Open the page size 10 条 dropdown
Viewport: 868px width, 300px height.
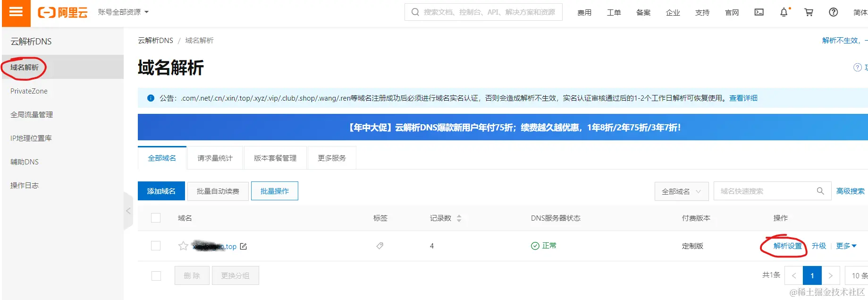point(856,275)
